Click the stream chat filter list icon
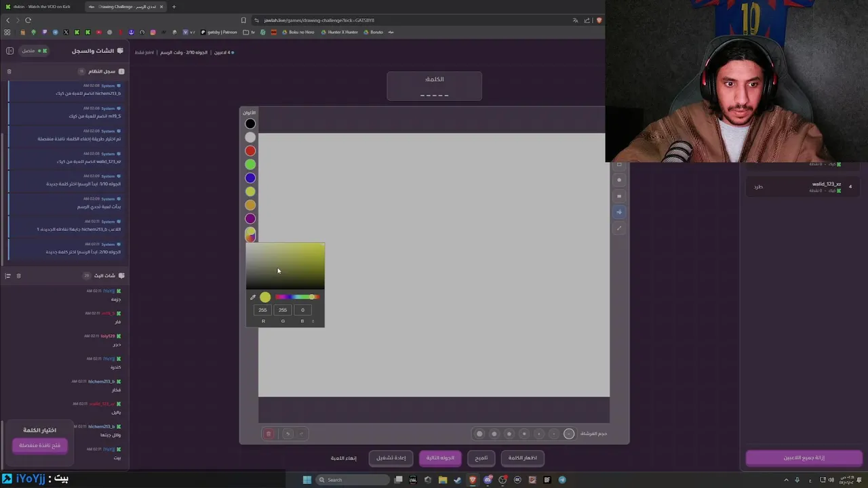Screen dimensions: 868x488 [7, 276]
